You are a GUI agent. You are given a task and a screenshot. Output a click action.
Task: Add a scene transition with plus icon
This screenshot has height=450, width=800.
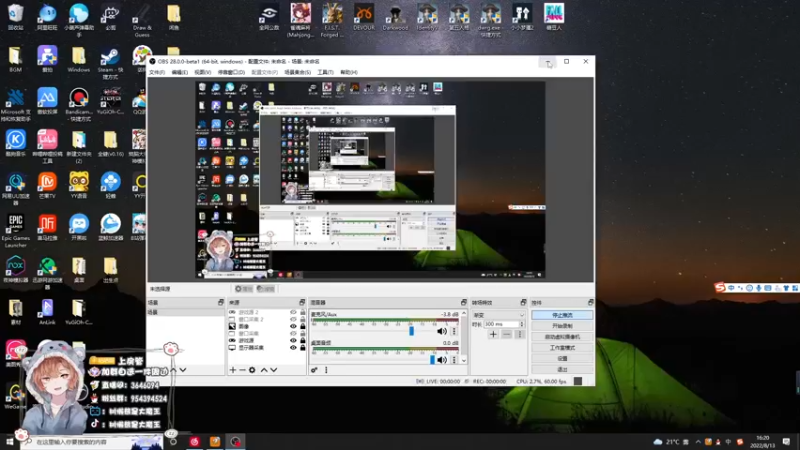[x=493, y=335]
